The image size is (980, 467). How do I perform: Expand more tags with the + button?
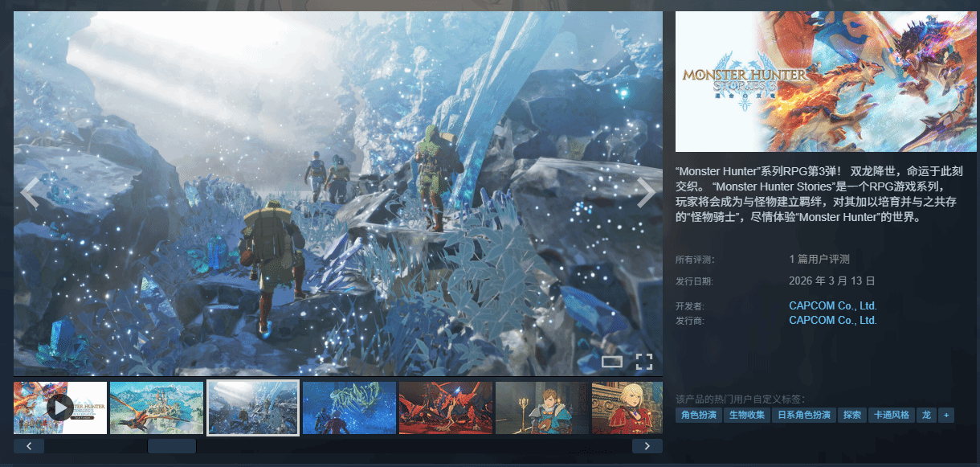click(947, 415)
